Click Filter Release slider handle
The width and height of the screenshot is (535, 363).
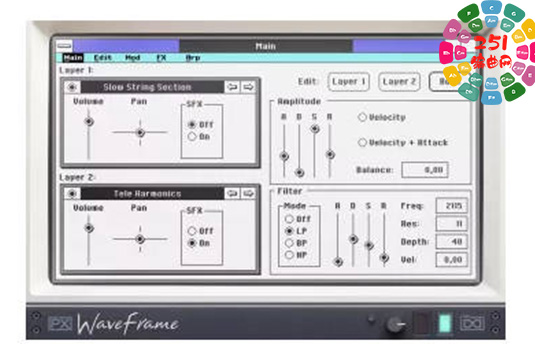pos(384,258)
